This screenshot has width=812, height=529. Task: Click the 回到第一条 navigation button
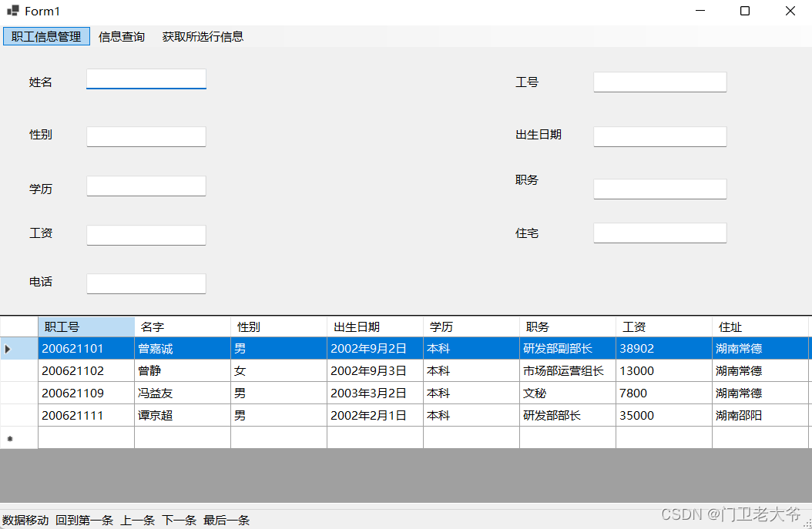tap(84, 521)
